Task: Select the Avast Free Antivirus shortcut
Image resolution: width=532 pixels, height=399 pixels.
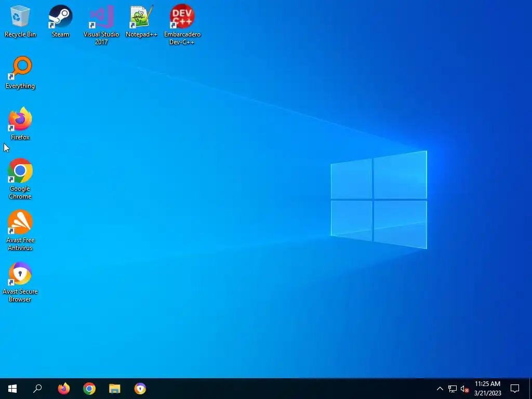Action: click(20, 230)
